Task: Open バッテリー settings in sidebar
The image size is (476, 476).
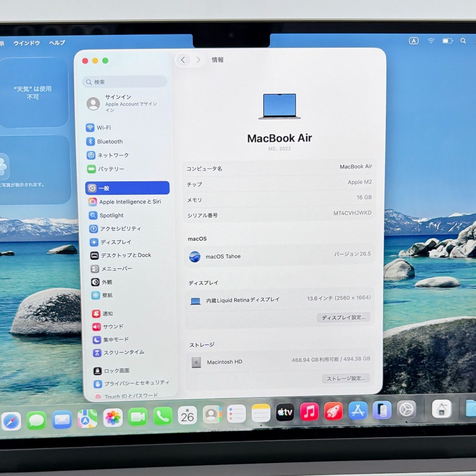Action: tap(105, 169)
